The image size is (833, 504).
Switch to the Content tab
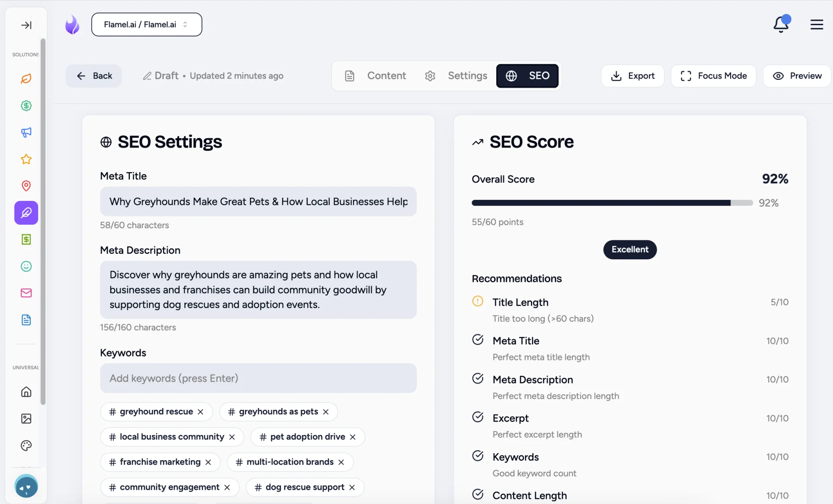pyautogui.click(x=376, y=76)
